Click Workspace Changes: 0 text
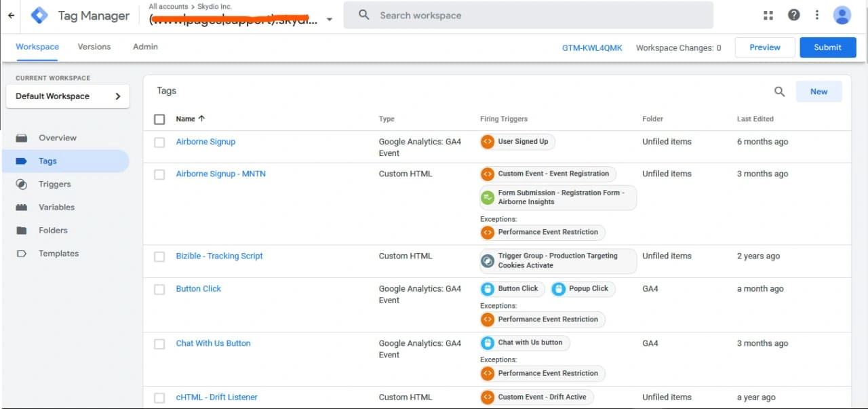The height and width of the screenshot is (409, 868). [x=679, y=48]
